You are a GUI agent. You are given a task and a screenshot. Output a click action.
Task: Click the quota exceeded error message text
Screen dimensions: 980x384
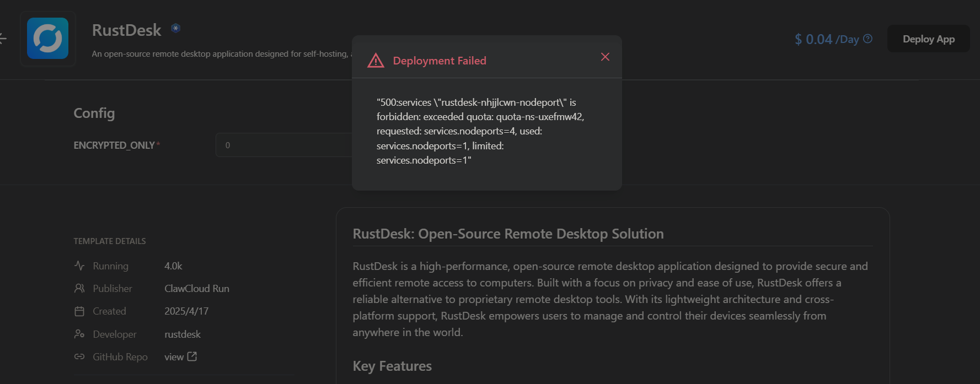(480, 131)
